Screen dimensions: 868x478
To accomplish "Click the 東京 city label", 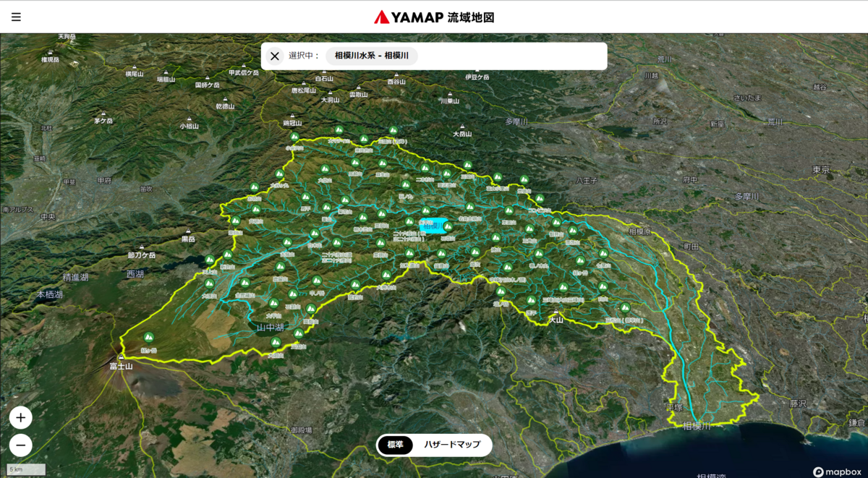I will pyautogui.click(x=821, y=169).
